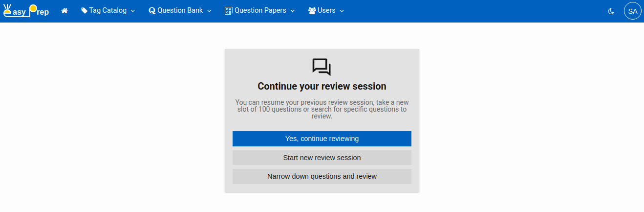The image size is (644, 212).
Task: Open the Users menu
Action: [x=326, y=11]
